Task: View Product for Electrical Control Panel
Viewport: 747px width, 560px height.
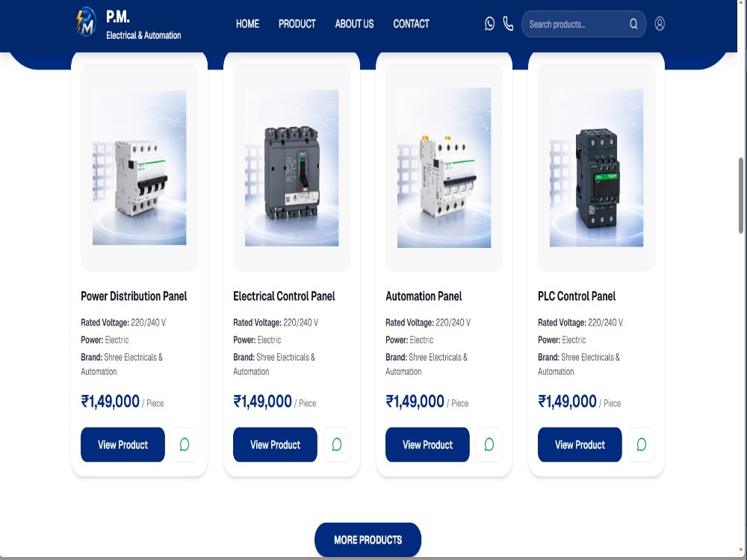Action: pyautogui.click(x=275, y=444)
